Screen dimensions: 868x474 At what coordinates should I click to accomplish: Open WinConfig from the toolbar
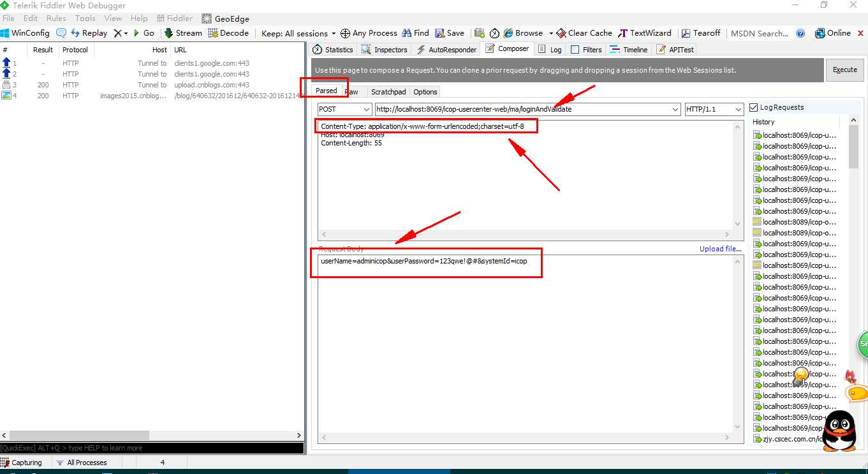[25, 33]
